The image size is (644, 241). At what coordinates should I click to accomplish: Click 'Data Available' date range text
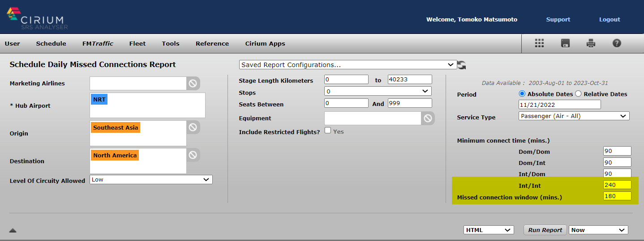point(545,83)
